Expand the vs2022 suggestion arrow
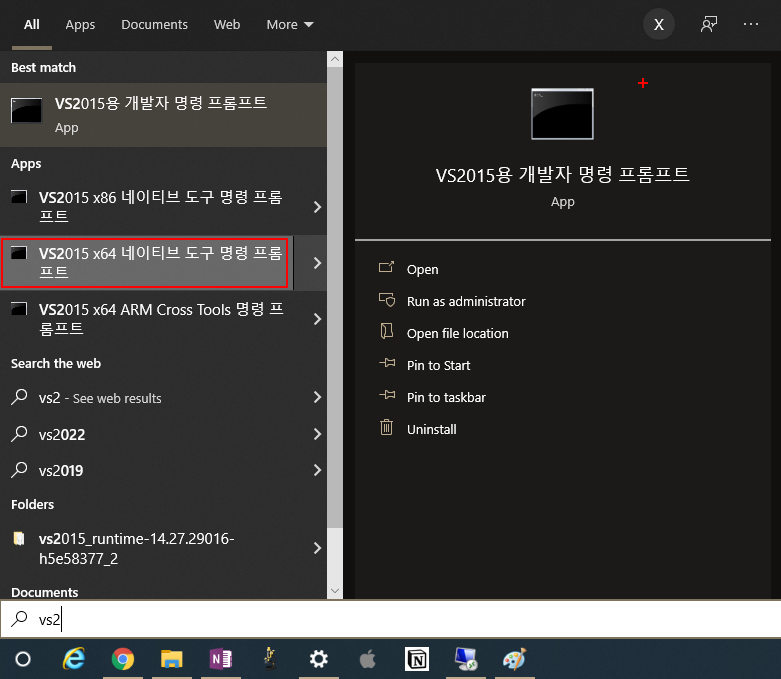 [x=317, y=434]
